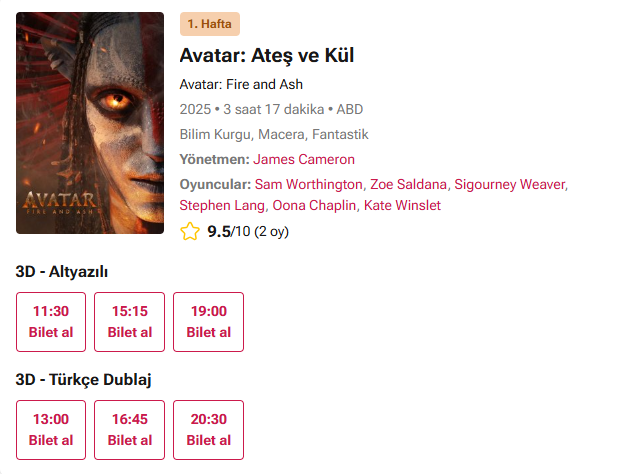629x474 pixels.
Task: Click the yellow star rating icon
Action: (x=190, y=232)
